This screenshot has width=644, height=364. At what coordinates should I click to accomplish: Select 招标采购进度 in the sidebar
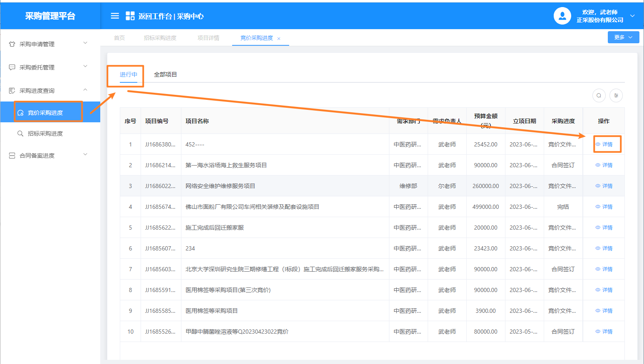coord(45,134)
